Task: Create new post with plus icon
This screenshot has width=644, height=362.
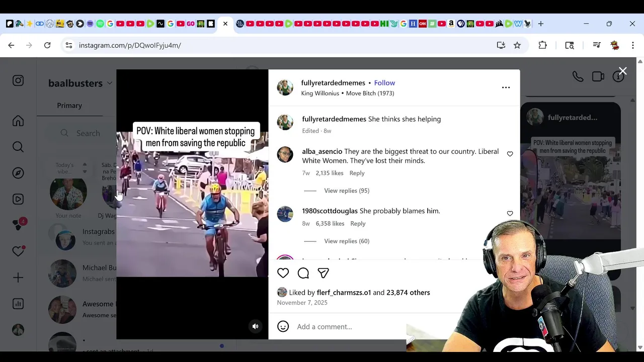Action: [x=18, y=278]
